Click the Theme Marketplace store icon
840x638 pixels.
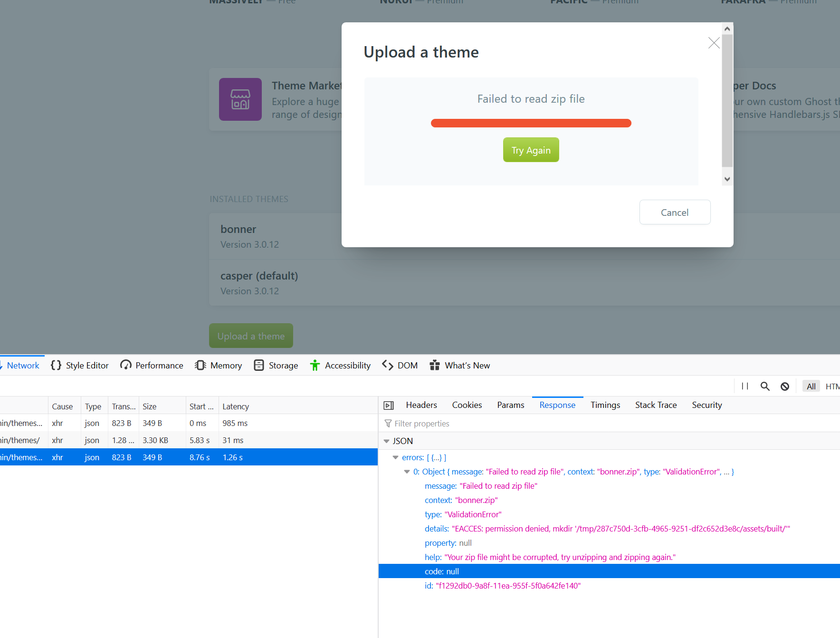240,99
